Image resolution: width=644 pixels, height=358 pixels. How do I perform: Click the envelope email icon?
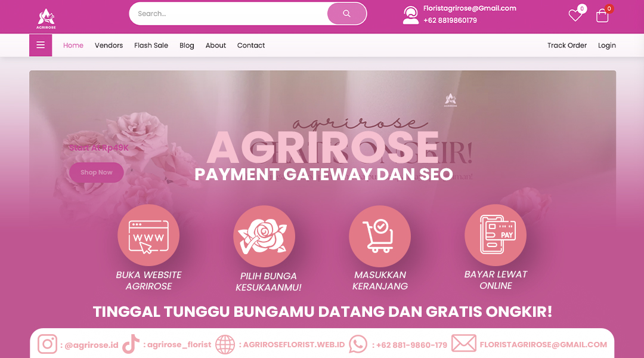(464, 343)
